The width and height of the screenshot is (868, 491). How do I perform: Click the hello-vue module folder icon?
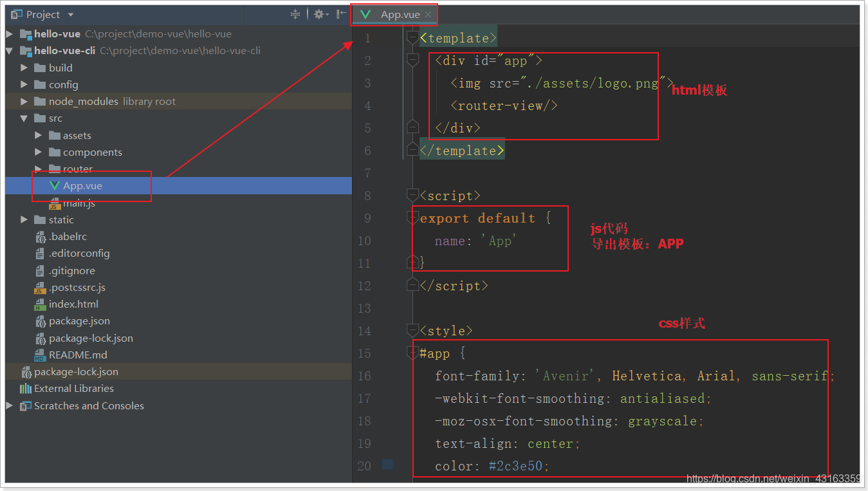pyautogui.click(x=26, y=33)
